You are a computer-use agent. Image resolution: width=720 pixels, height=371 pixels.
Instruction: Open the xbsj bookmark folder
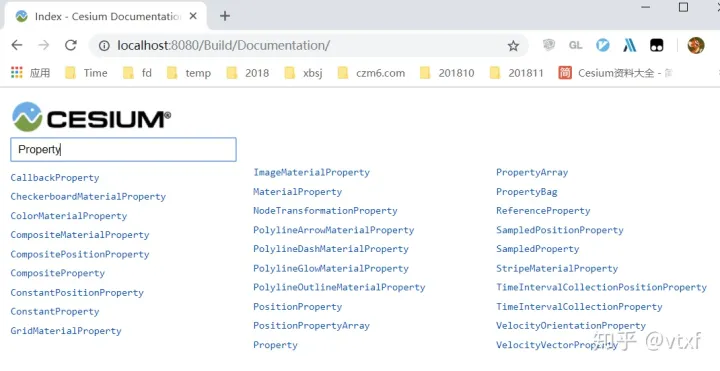pos(304,73)
